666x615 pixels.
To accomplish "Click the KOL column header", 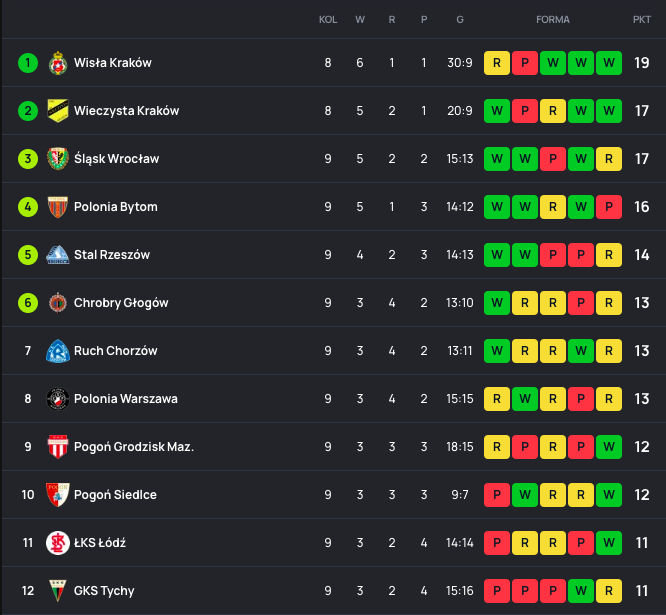I will tap(328, 20).
